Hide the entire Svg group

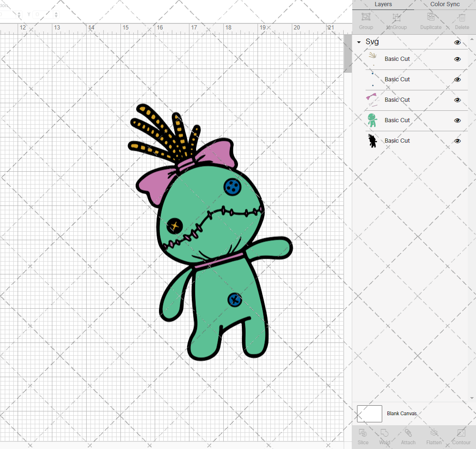[457, 42]
